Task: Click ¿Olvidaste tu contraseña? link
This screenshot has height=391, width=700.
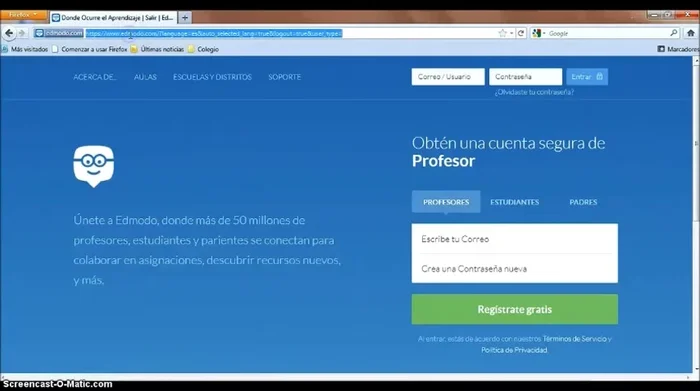Action: coord(534,92)
